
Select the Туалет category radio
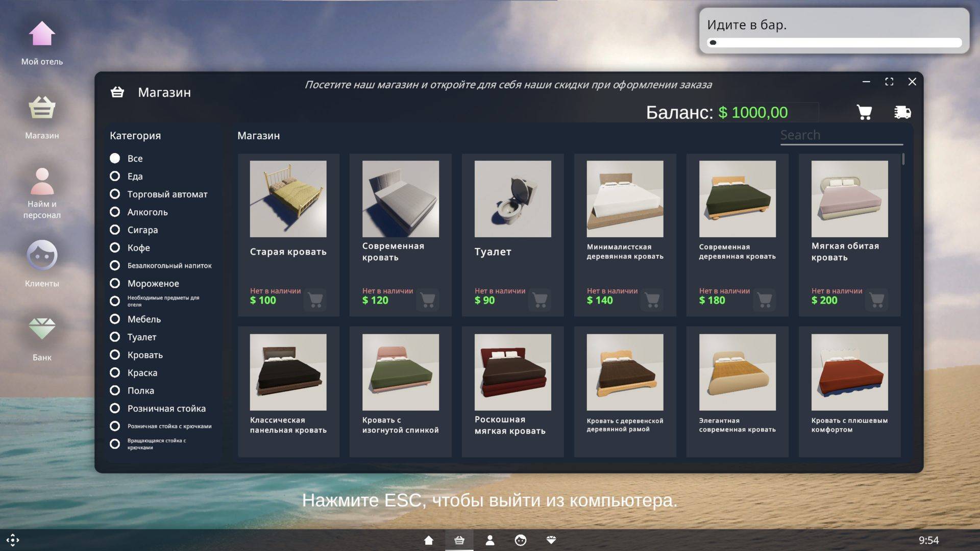pyautogui.click(x=115, y=337)
